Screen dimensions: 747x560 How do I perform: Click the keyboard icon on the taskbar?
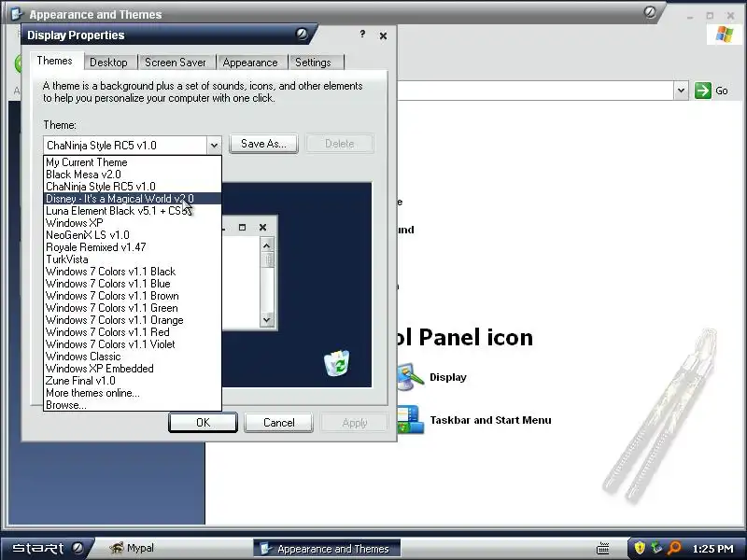click(x=602, y=549)
